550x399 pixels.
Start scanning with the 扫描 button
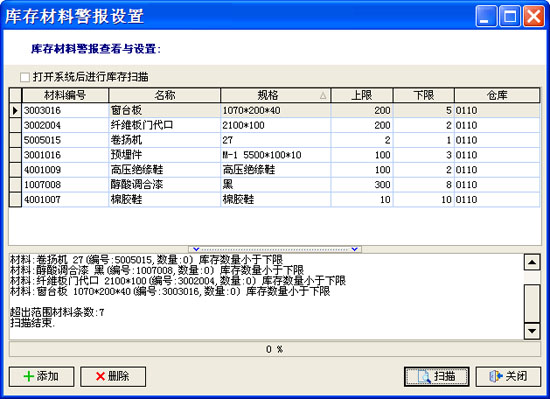(437, 377)
